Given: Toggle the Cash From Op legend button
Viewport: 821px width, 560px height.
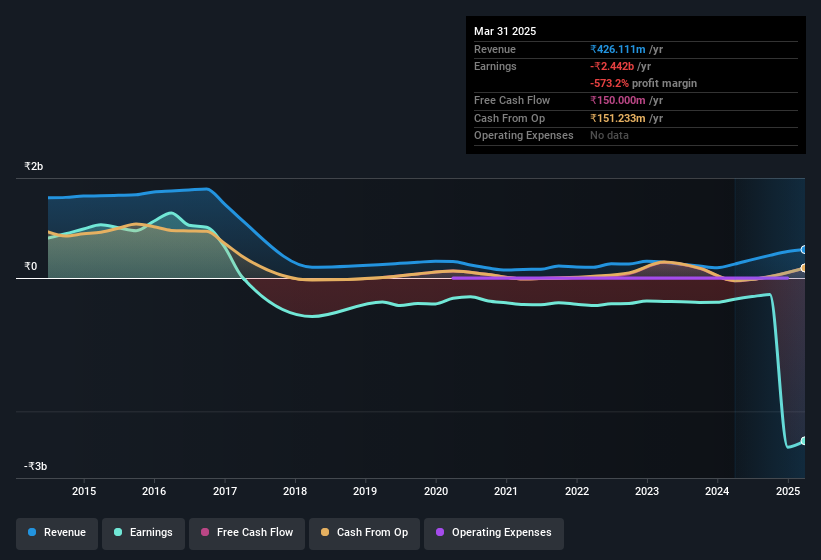Looking at the screenshot, I should click(364, 533).
